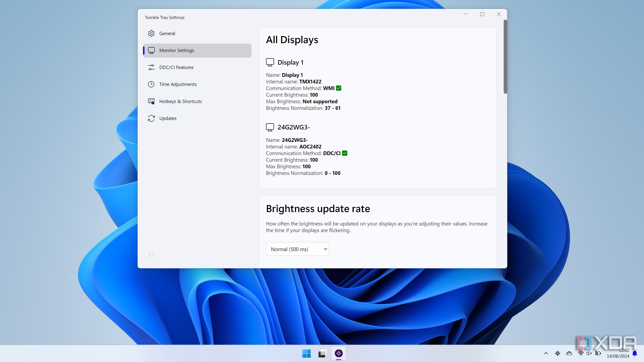
Task: Click the debug bug icon in sidebar
Action: [x=151, y=255]
